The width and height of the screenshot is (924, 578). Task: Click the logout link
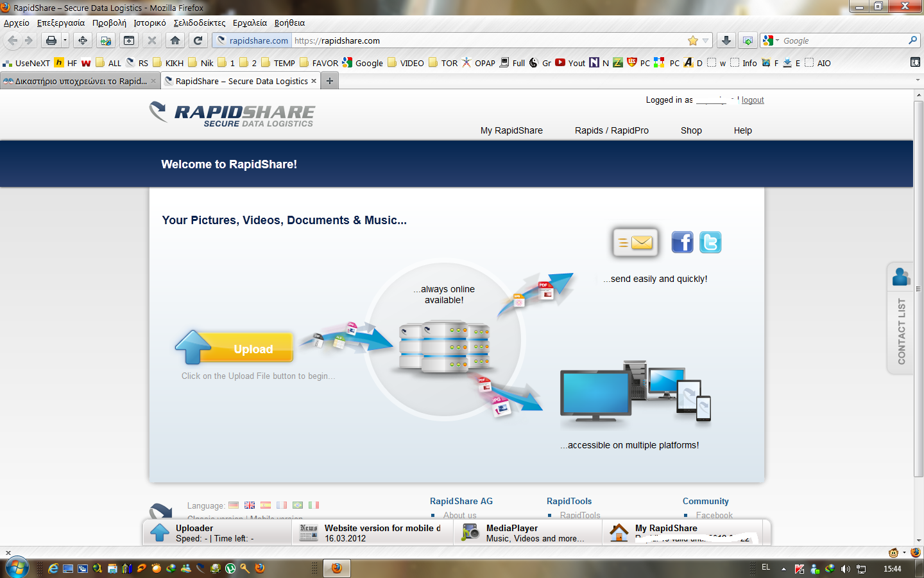pyautogui.click(x=753, y=100)
